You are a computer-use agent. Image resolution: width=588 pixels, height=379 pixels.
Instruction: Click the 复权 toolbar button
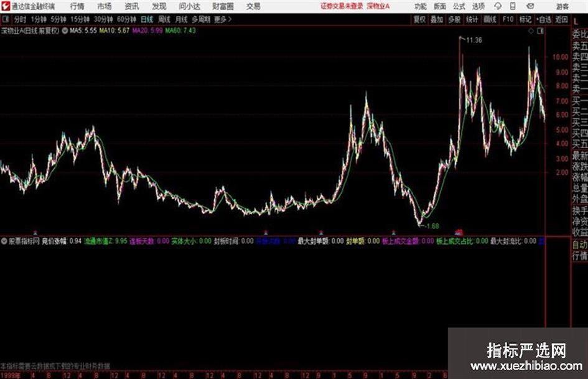[x=419, y=19]
